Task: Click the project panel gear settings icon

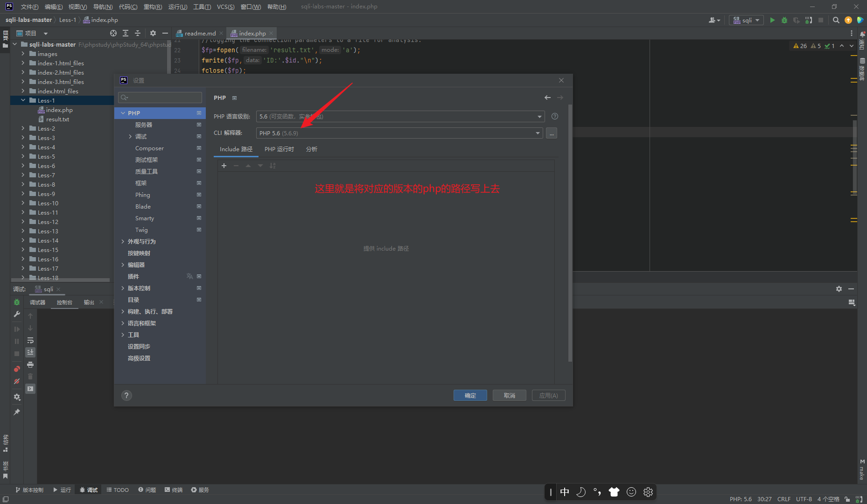Action: pyautogui.click(x=153, y=33)
